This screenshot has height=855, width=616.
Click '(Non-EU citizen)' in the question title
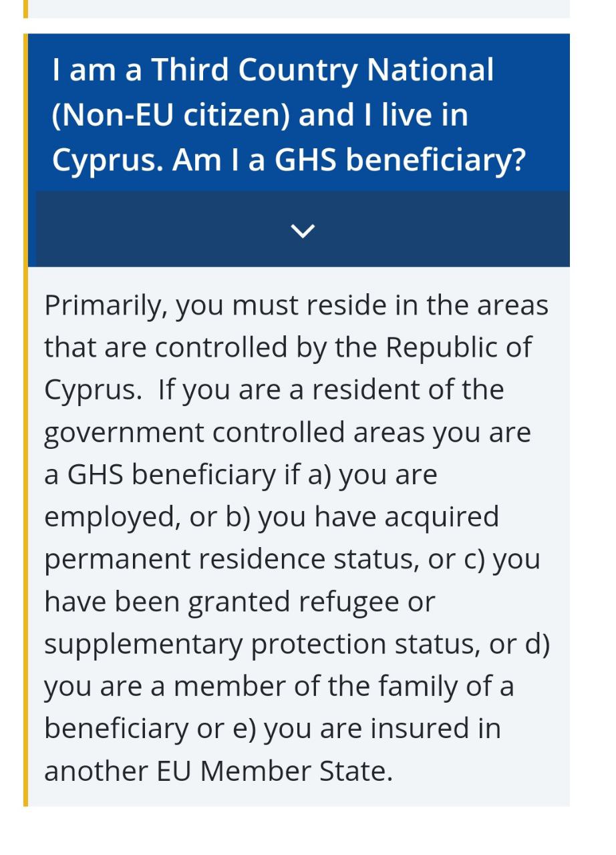(x=170, y=115)
